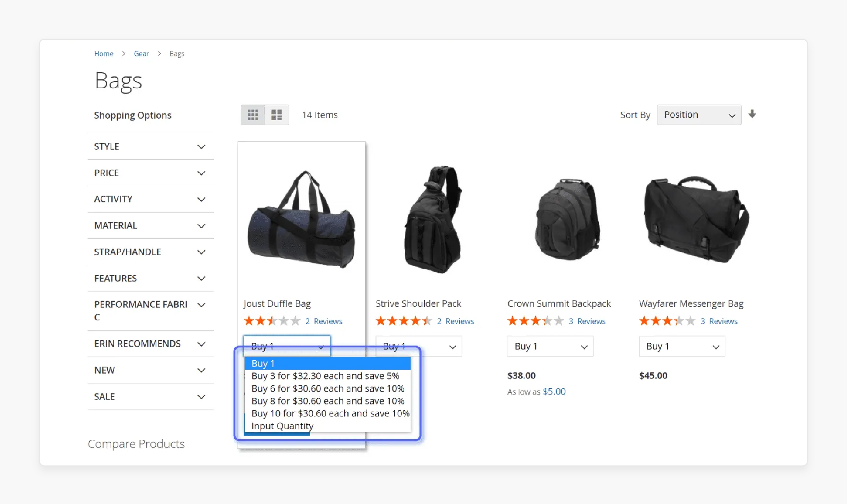
Task: Open the Sort By Position dropdown
Action: click(699, 115)
